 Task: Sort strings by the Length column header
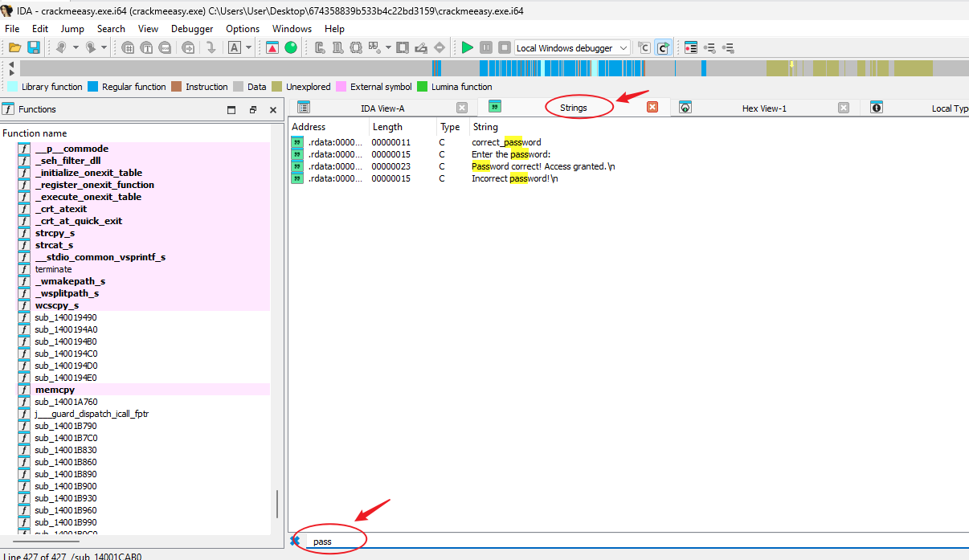coord(403,127)
